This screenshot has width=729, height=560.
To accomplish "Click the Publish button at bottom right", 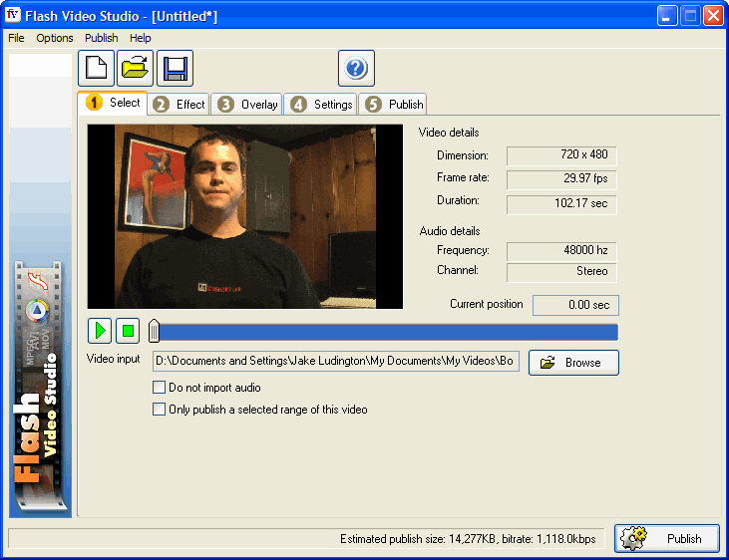I will pyautogui.click(x=667, y=539).
